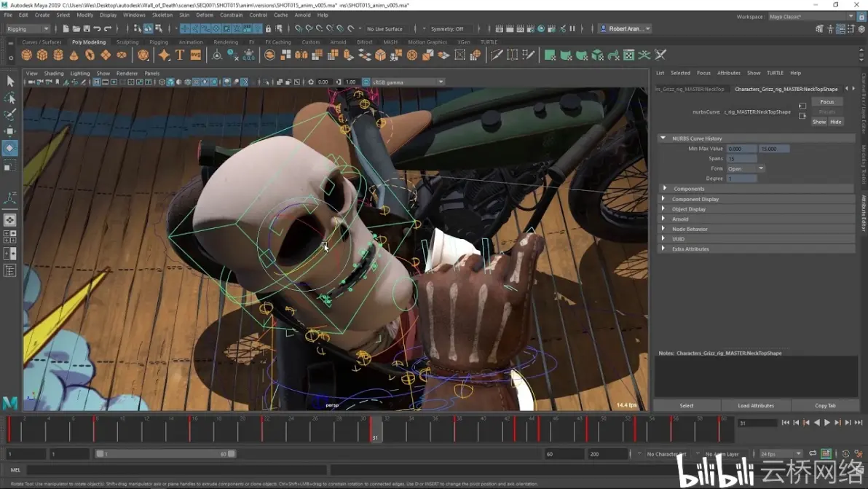Click the Super Shapes star icon

pos(164,55)
